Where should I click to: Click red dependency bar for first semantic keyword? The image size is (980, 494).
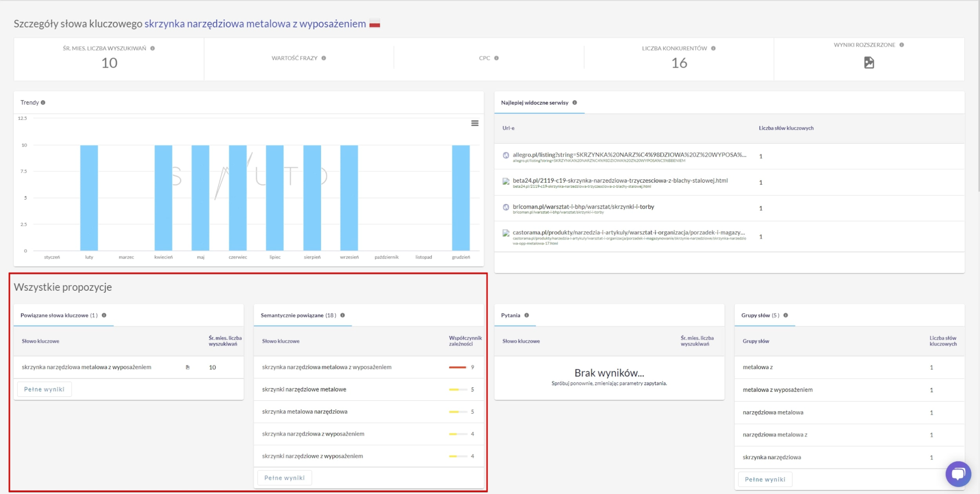pos(457,367)
